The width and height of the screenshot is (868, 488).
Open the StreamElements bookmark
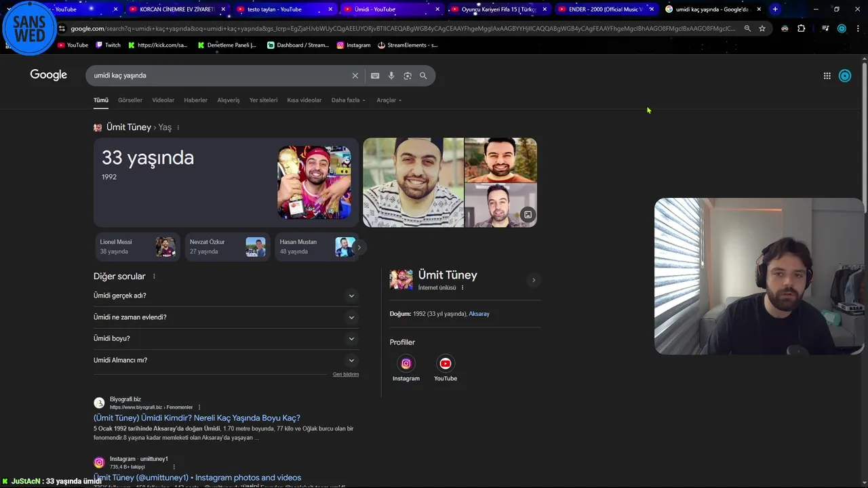click(408, 45)
